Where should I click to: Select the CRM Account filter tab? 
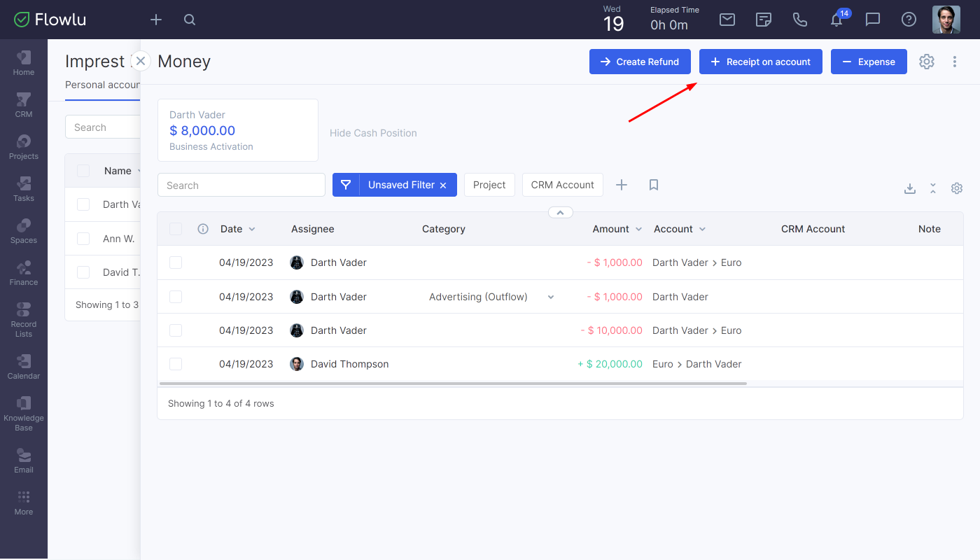(x=562, y=185)
